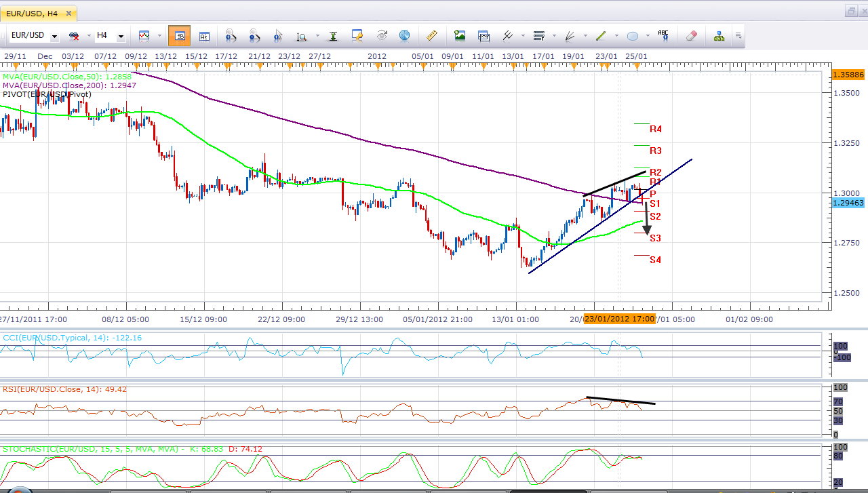Select the zoom in magnifier tool
Image resolution: width=868 pixels, height=493 pixels.
coord(231,36)
